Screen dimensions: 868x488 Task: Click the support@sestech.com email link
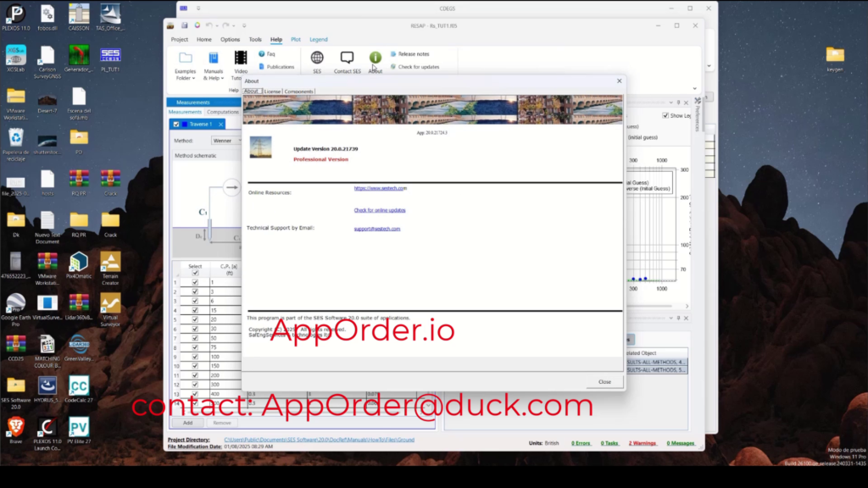point(377,229)
